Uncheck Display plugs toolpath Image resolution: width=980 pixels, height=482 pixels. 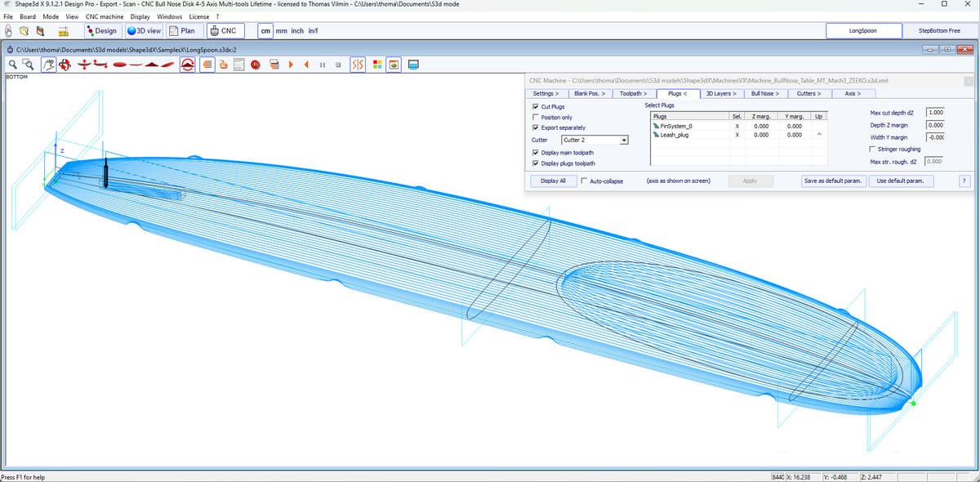point(536,163)
